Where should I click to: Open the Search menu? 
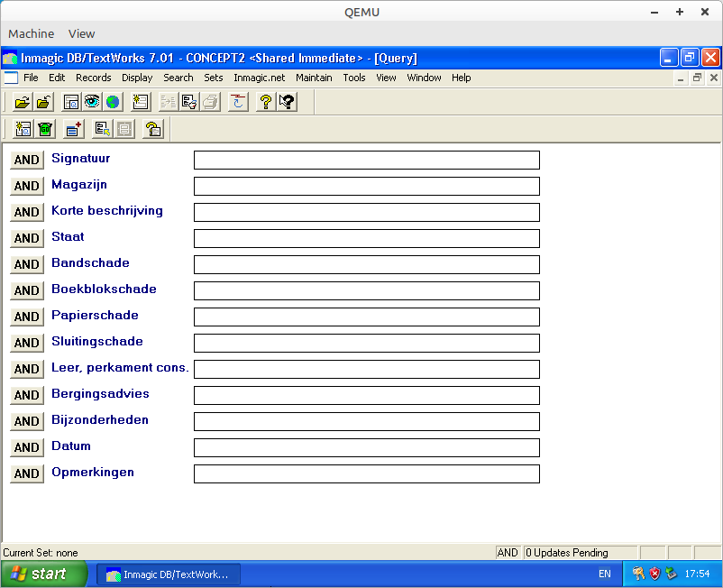[x=178, y=78]
